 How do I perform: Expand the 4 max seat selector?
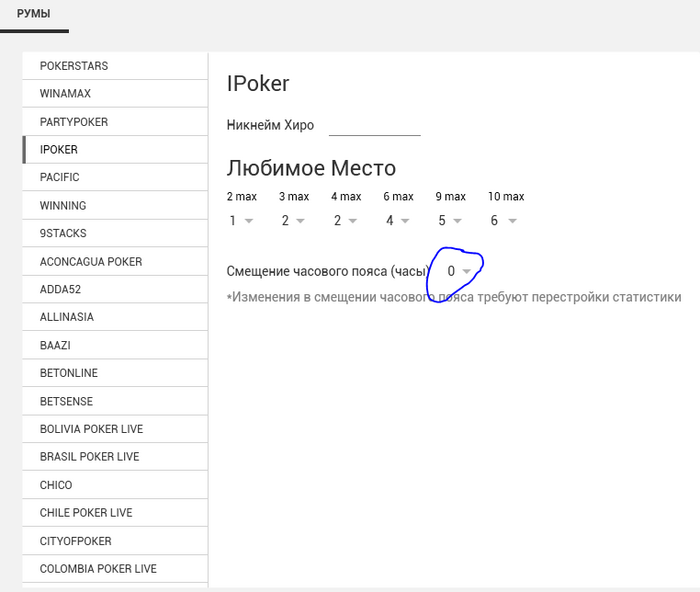pyautogui.click(x=346, y=221)
